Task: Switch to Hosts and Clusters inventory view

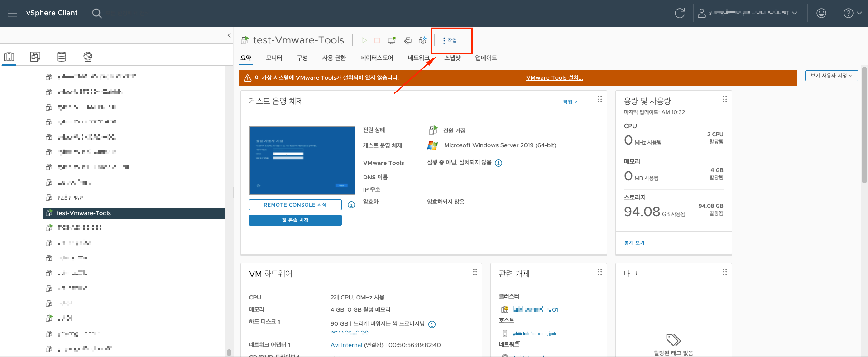Action: (9, 57)
